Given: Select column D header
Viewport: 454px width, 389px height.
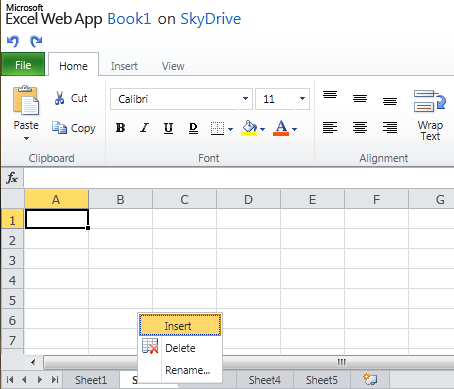Looking at the screenshot, I should pos(248,200).
